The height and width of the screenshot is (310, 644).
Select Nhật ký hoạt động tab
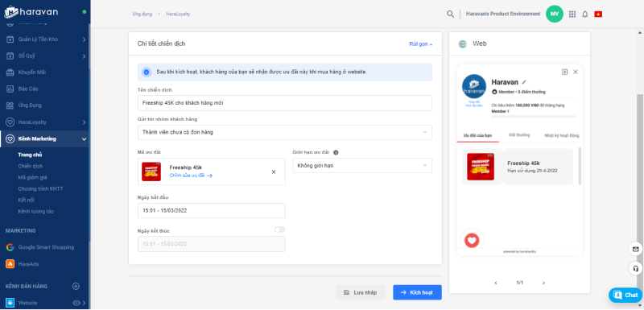click(561, 135)
